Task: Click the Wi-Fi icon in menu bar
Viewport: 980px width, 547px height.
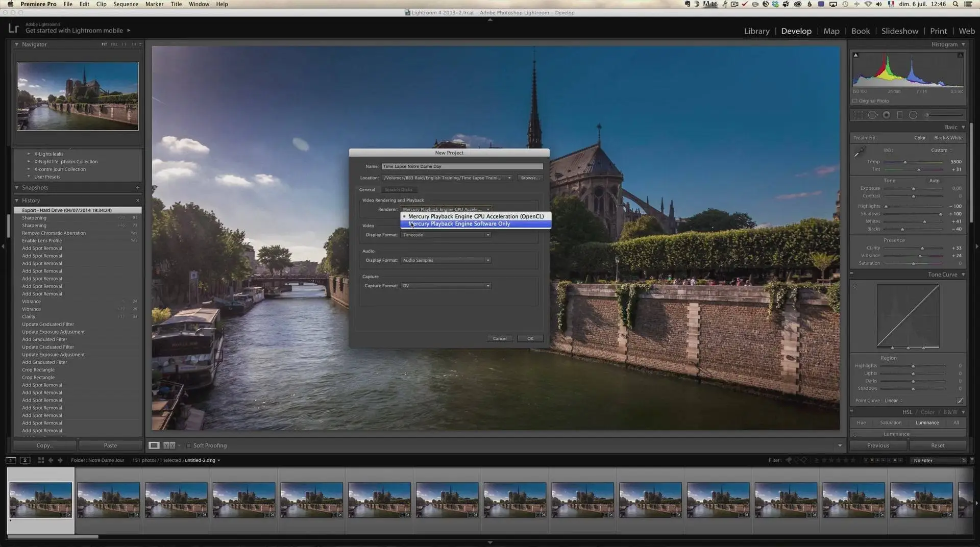Action: [868, 4]
